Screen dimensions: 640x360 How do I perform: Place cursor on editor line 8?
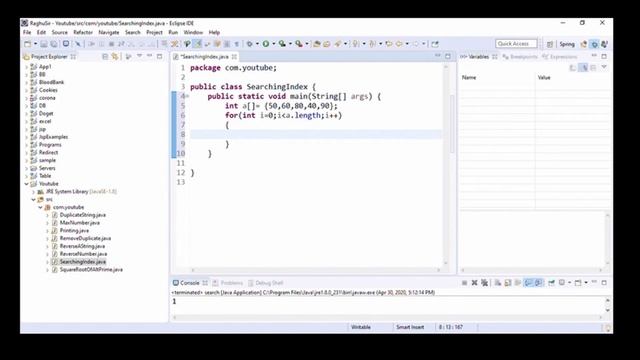[315, 135]
